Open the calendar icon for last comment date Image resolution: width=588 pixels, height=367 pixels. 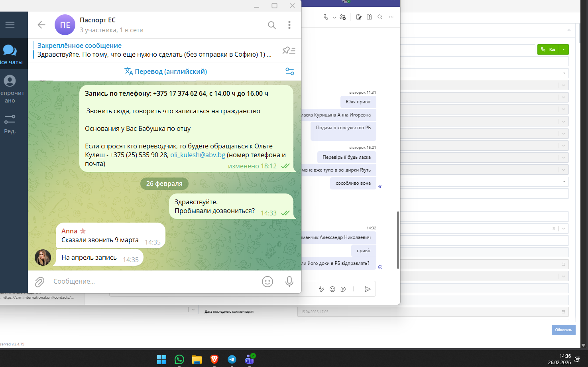coord(563,312)
